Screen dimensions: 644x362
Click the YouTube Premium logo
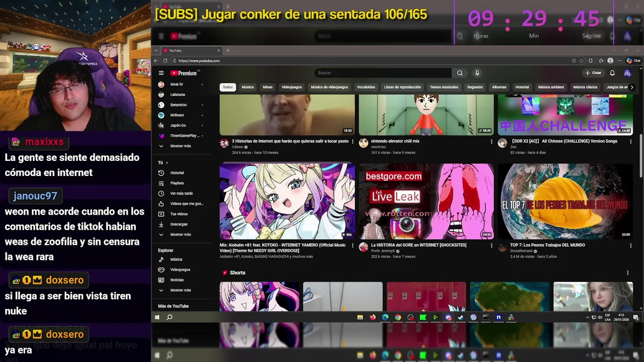pyautogui.click(x=183, y=73)
